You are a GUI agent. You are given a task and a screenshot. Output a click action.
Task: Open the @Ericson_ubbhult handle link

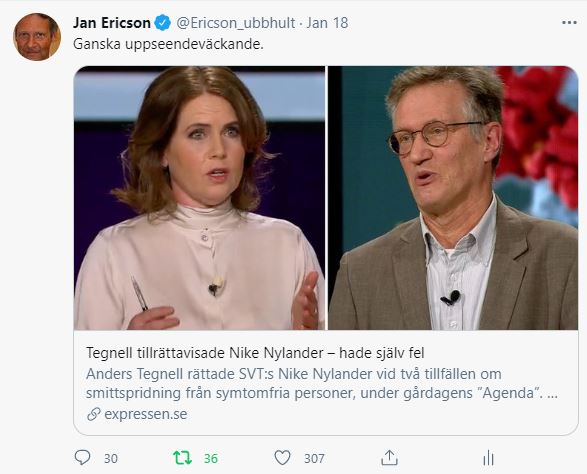pos(236,23)
